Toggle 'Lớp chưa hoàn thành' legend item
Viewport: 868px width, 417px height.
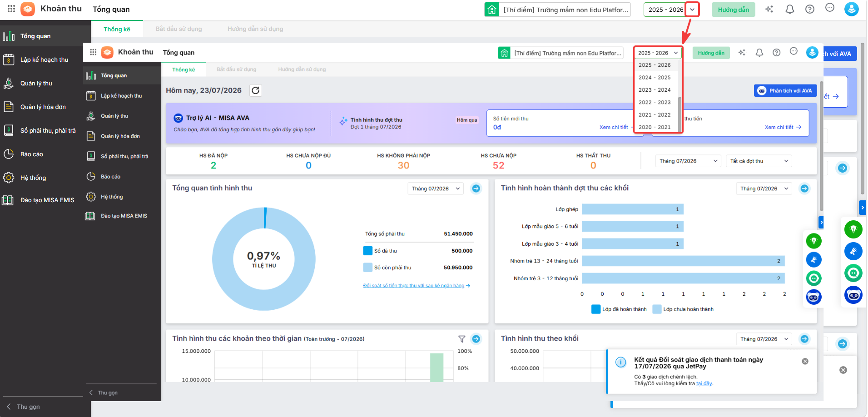click(683, 309)
